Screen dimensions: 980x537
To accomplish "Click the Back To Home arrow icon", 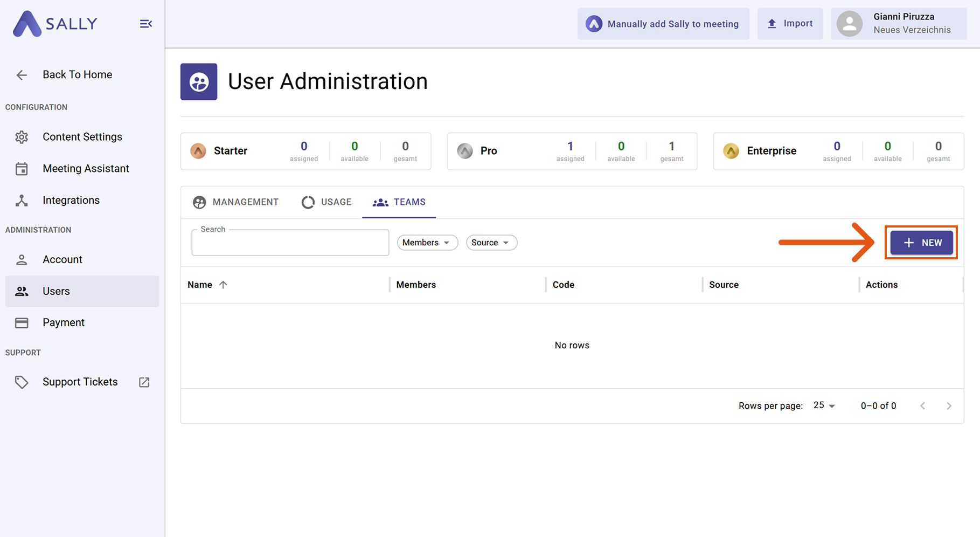I will [22, 75].
